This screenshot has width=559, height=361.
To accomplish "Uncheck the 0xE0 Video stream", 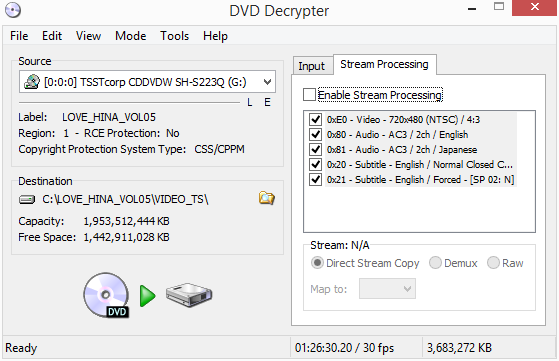I will point(316,119).
